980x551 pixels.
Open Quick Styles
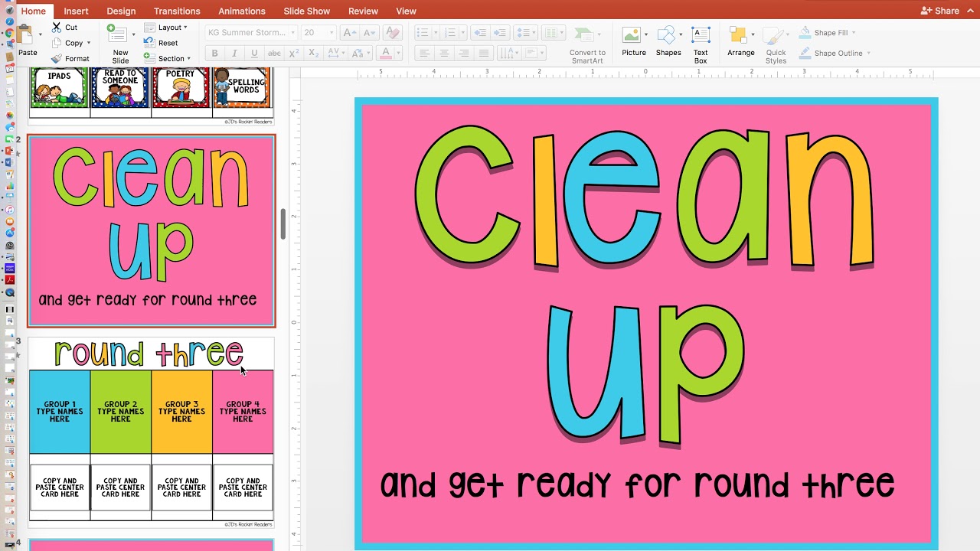click(x=776, y=46)
